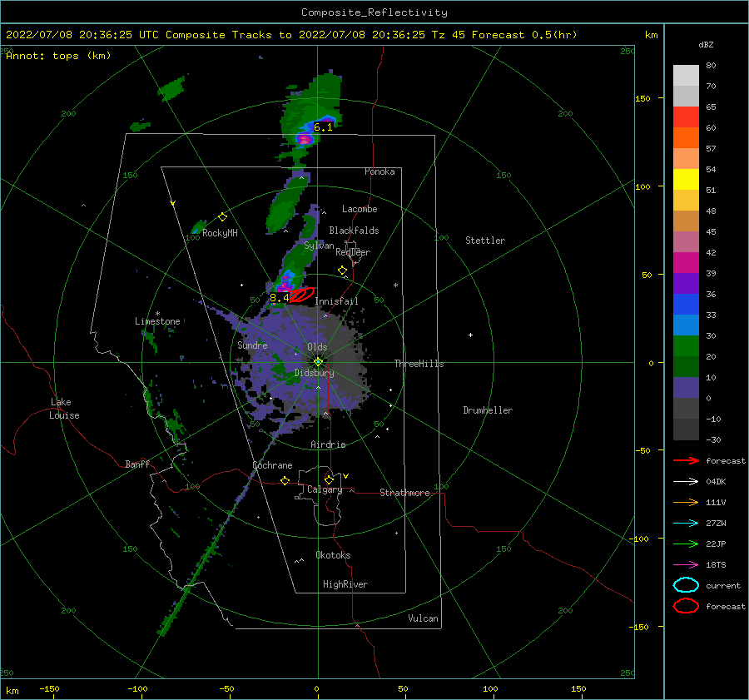Image resolution: width=749 pixels, height=700 pixels.
Task: Click the Forecast 0.5(hr) header text
Action: pos(524,35)
